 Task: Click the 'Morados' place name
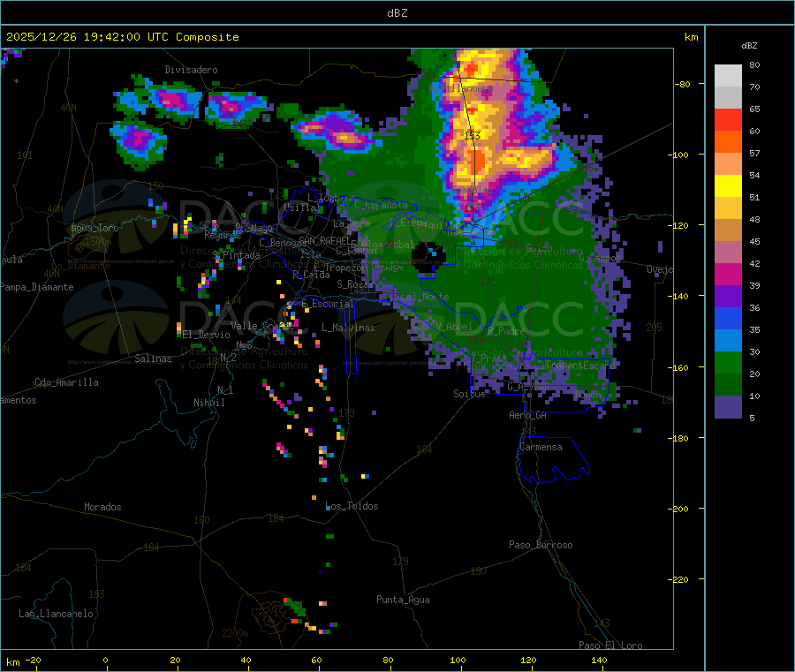(102, 507)
